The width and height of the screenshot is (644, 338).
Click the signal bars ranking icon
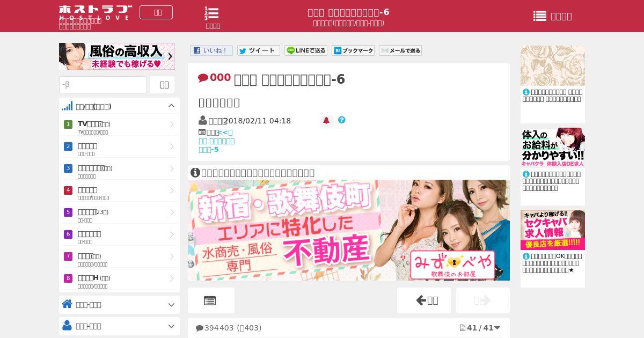pyautogui.click(x=67, y=106)
